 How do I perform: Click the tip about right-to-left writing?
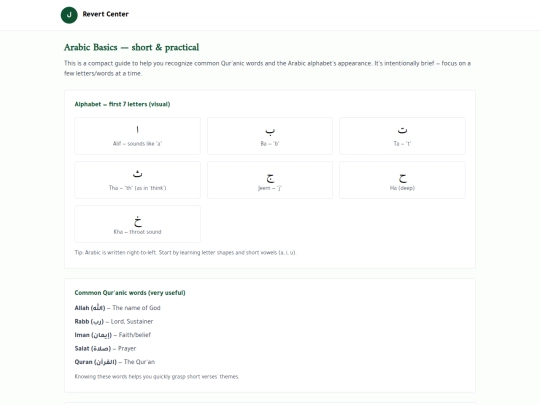185,252
